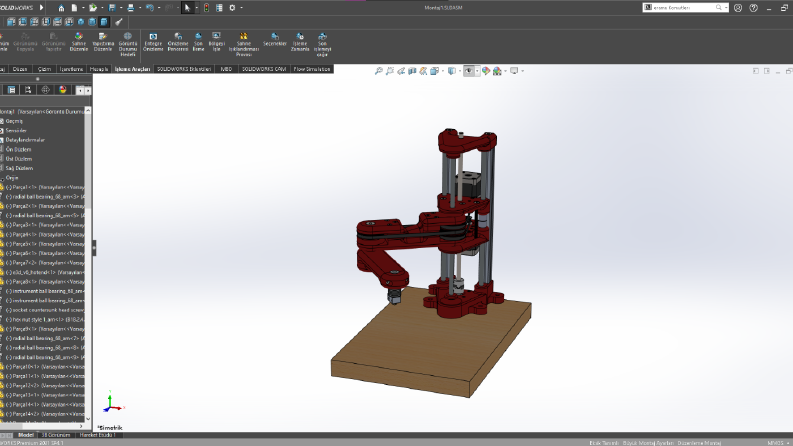Screen dimensions: 793x446
Task: Open the Help question mark icon
Action: tap(754, 8)
